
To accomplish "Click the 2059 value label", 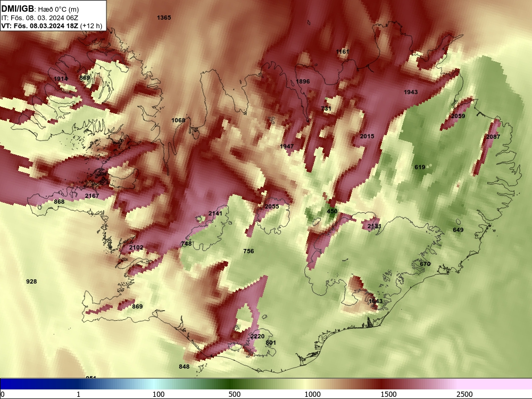I will [x=458, y=116].
